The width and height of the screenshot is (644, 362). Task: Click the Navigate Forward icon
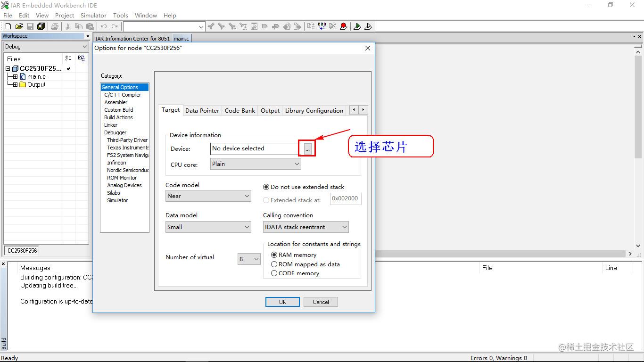297,26
